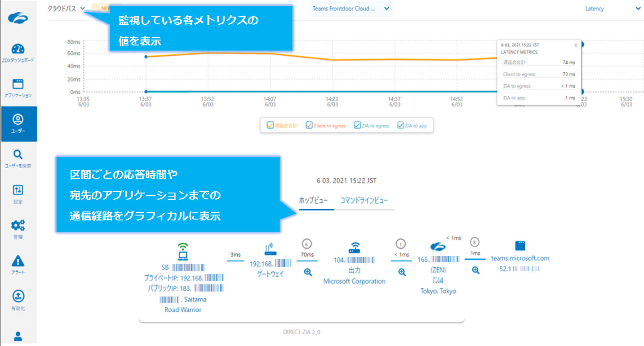Go to the アプリケーション section
This screenshot has height=346, width=644.
click(18, 88)
